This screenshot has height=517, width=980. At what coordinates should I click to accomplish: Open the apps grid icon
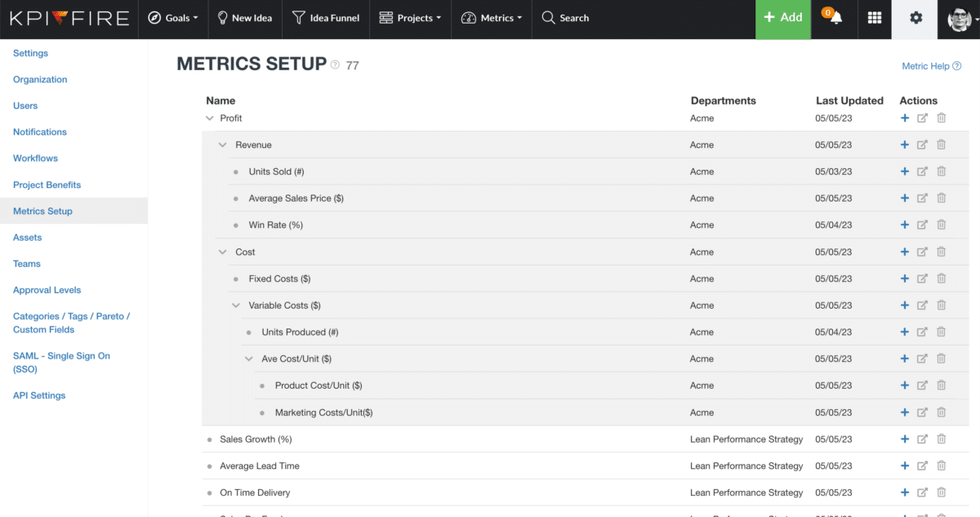coord(874,18)
